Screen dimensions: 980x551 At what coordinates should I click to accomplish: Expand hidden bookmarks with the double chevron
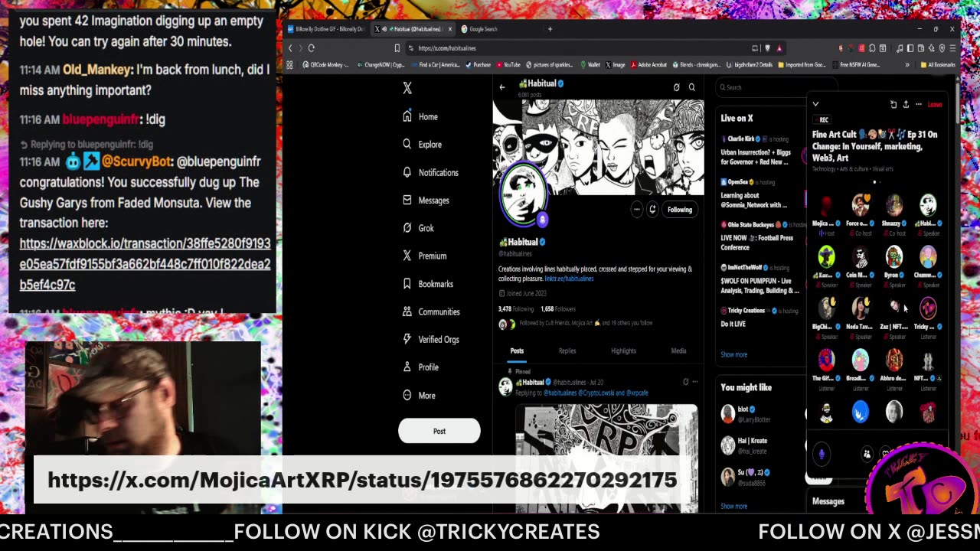[x=907, y=65]
